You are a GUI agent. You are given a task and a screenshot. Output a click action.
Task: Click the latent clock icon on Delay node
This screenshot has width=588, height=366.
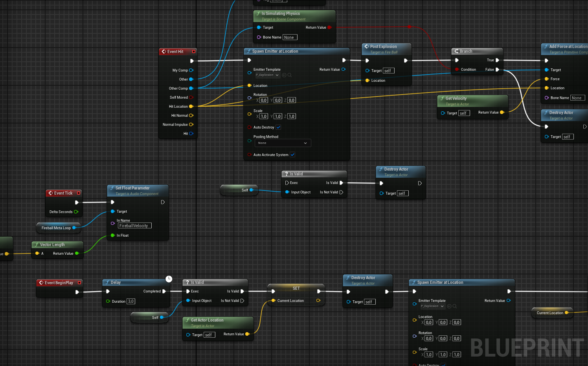coord(169,279)
